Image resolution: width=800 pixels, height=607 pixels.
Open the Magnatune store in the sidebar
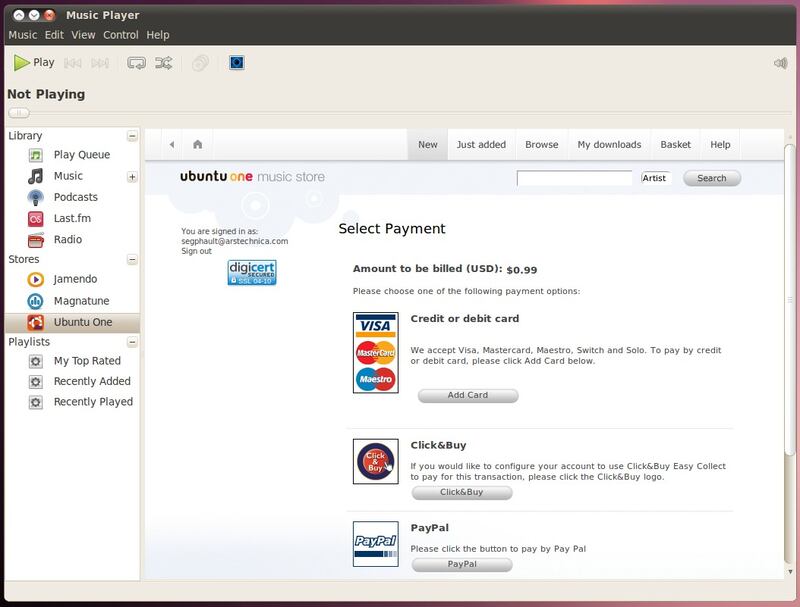81,301
